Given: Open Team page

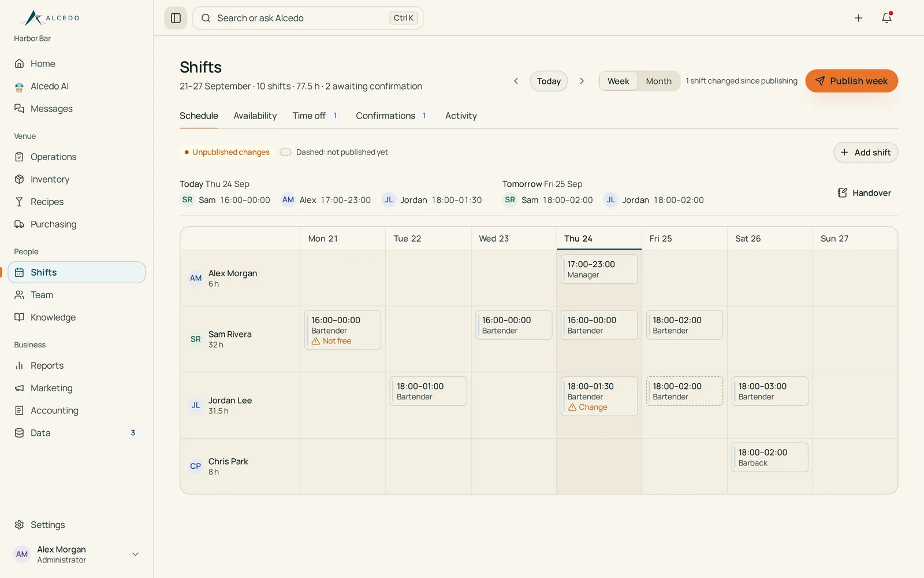Looking at the screenshot, I should [77, 295].
